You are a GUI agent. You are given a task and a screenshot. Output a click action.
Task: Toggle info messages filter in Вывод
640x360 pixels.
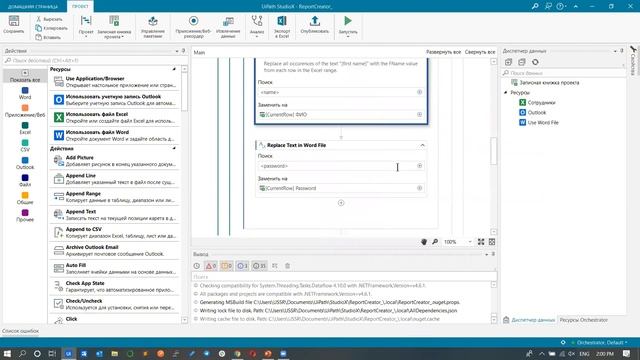(x=242, y=266)
